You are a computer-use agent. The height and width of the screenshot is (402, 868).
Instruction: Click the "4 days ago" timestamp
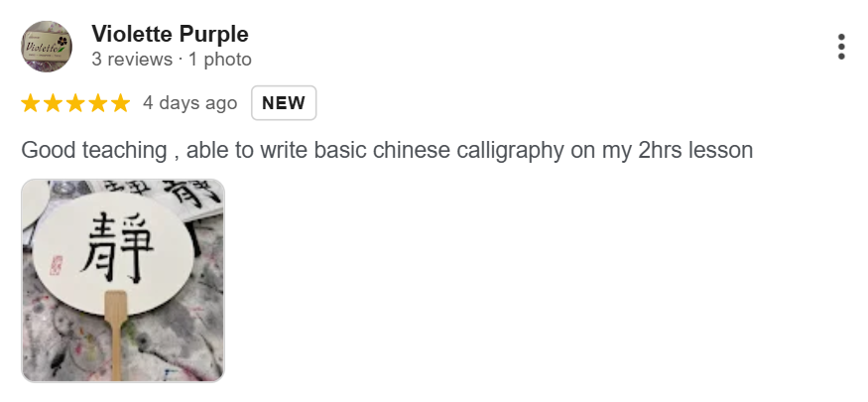(189, 103)
